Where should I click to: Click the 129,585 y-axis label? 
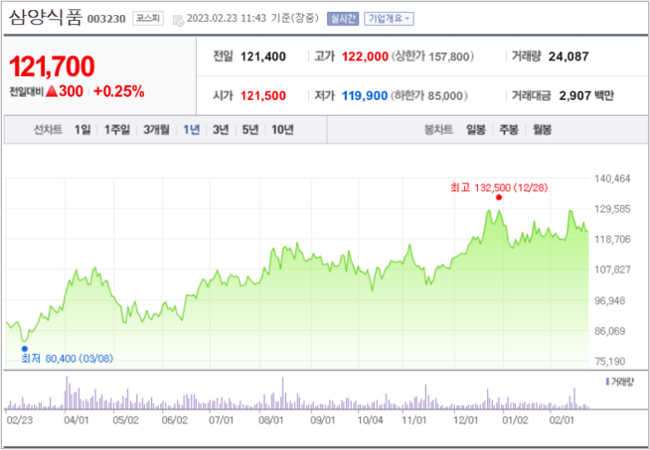point(613,209)
